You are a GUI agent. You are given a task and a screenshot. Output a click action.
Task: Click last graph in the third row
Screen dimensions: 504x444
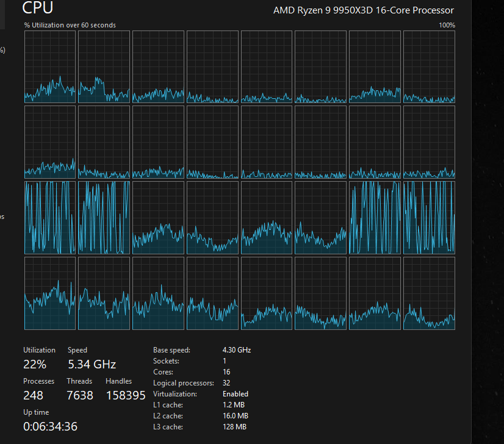point(429,218)
